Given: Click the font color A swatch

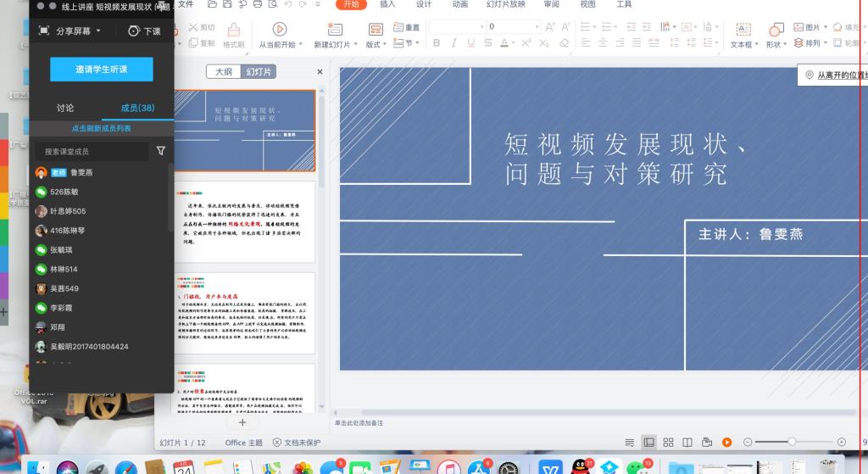Looking at the screenshot, I should coord(504,42).
